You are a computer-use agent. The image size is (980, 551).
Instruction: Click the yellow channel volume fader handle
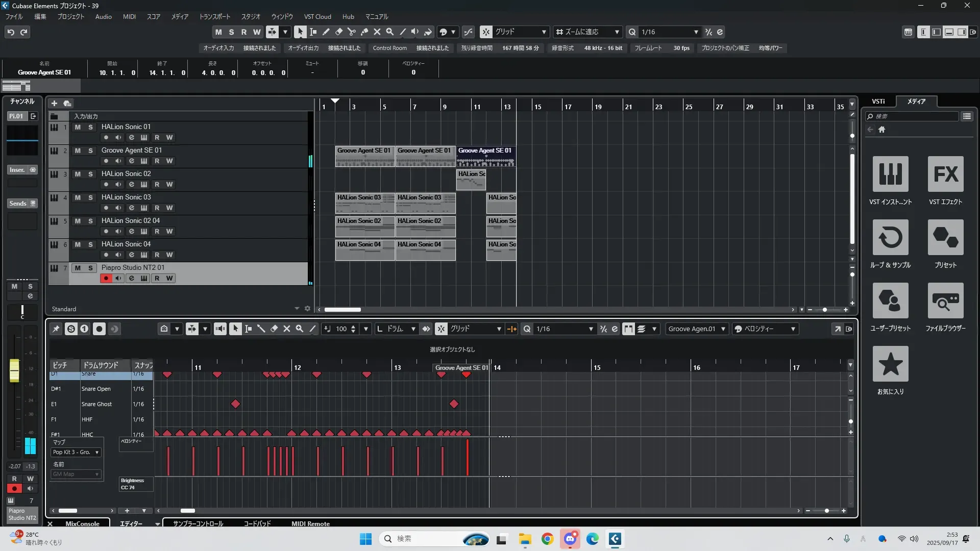click(x=14, y=370)
